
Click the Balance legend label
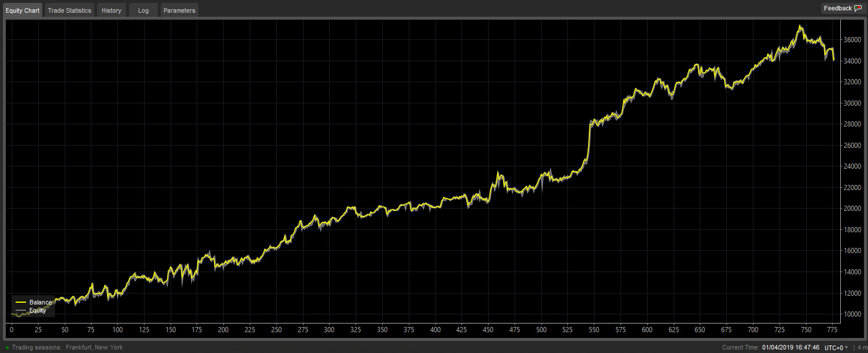tap(40, 302)
